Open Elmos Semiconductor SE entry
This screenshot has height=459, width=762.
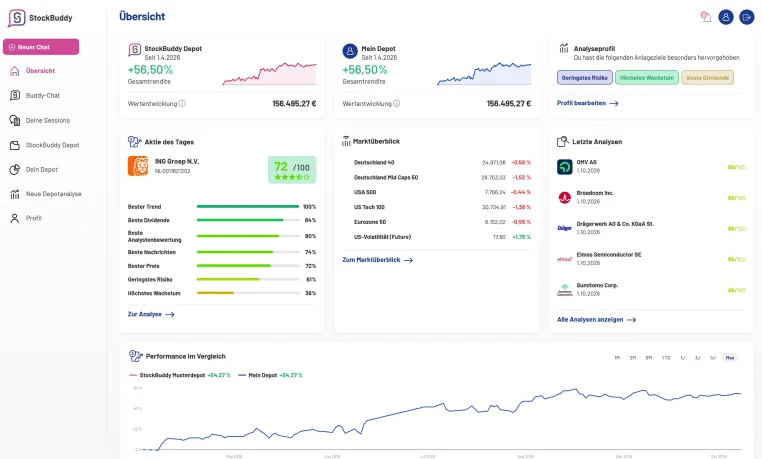(x=651, y=259)
